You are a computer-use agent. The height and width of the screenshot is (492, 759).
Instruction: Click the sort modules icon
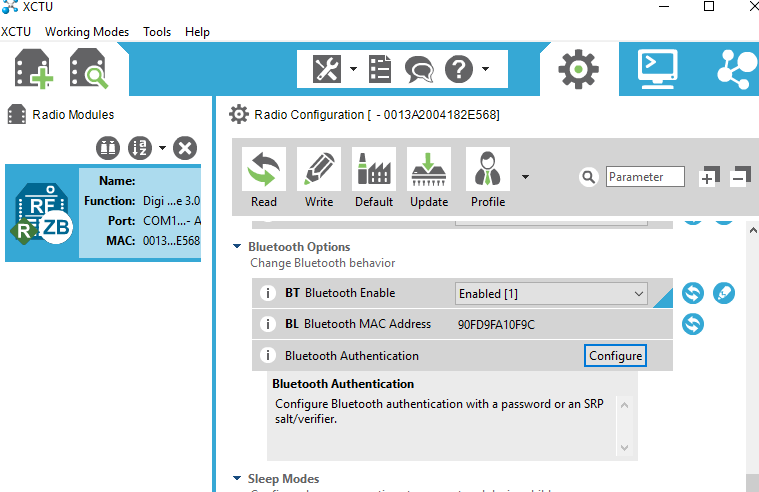pos(140,148)
